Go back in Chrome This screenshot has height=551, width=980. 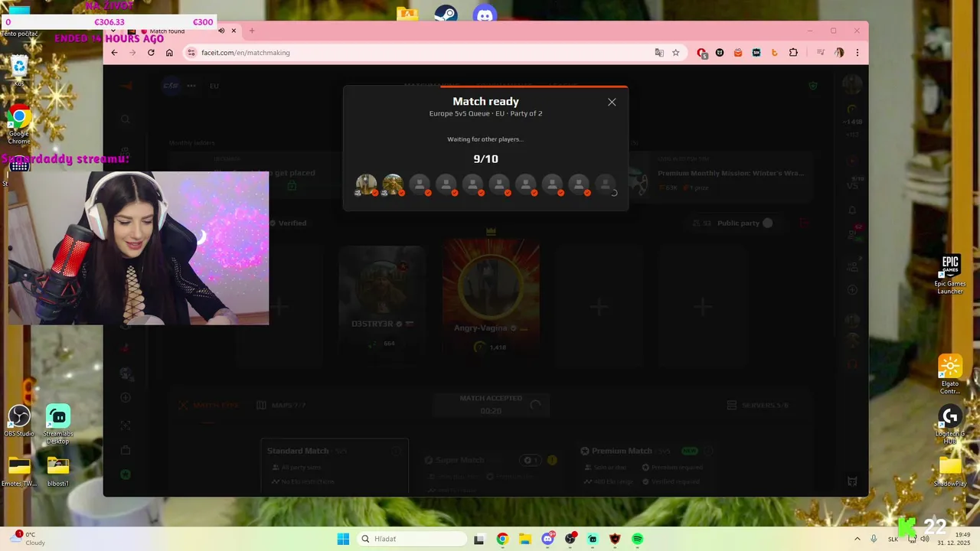114,53
